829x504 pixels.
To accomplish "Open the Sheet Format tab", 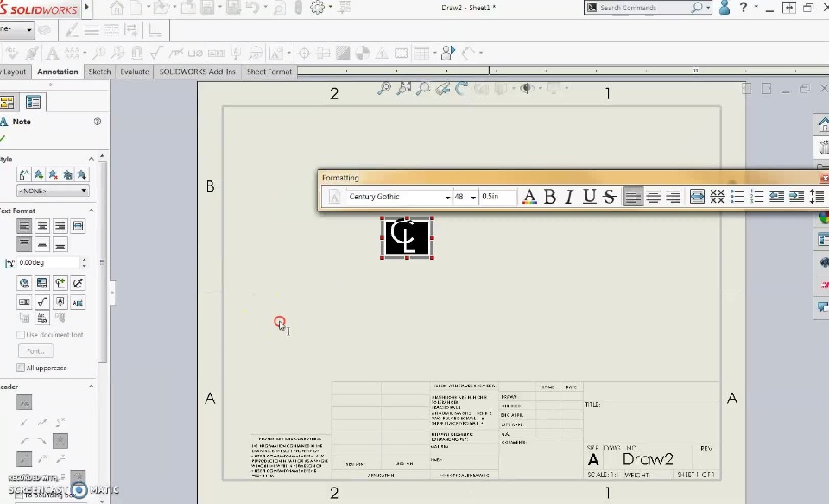I will coord(269,72).
